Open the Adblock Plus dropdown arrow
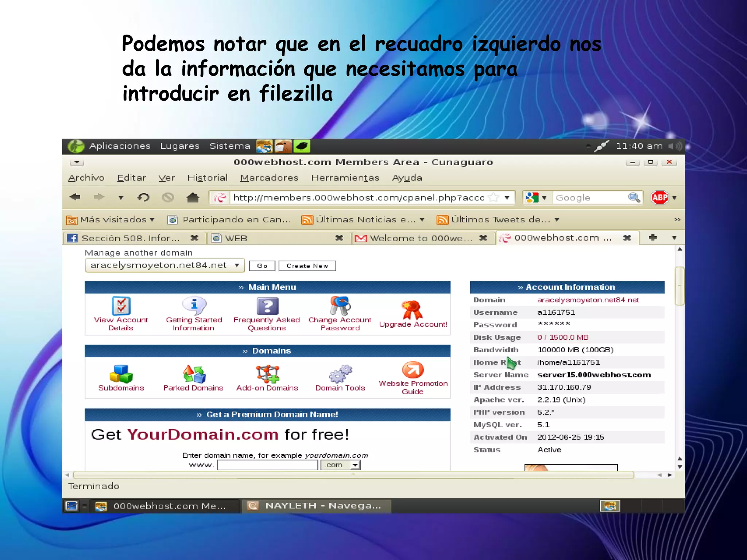 click(674, 198)
